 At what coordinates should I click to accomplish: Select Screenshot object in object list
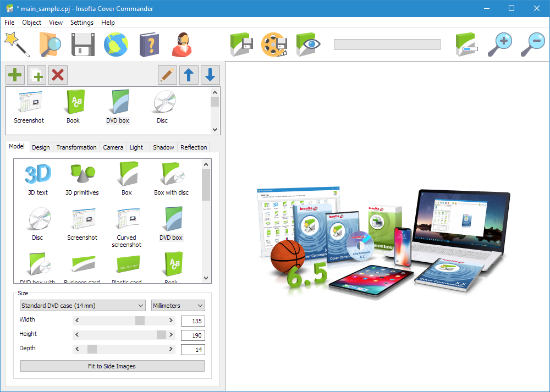29,107
